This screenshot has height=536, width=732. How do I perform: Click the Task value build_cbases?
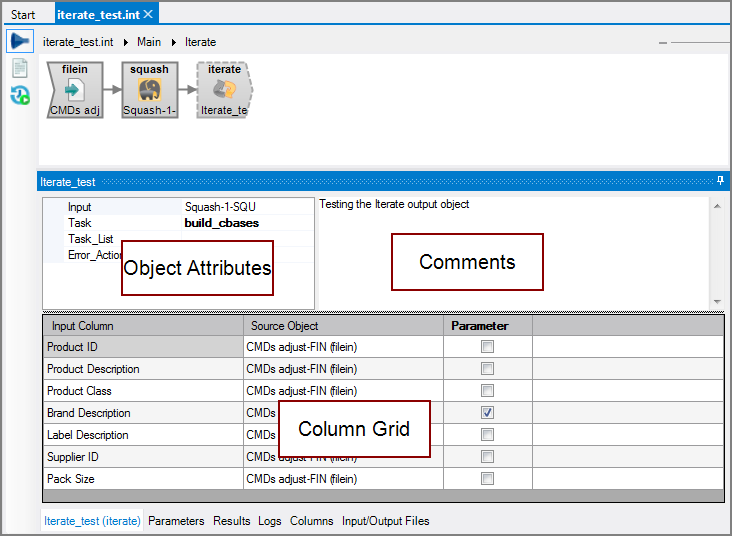click(221, 223)
